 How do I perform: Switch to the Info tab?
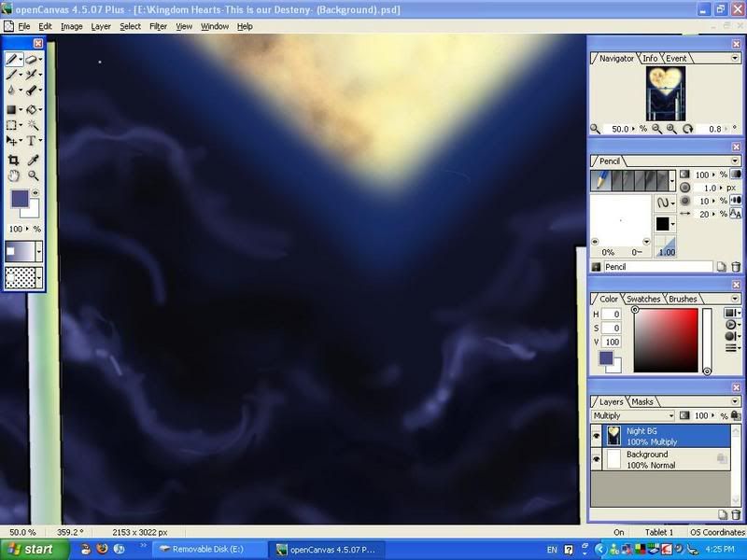[x=650, y=58]
